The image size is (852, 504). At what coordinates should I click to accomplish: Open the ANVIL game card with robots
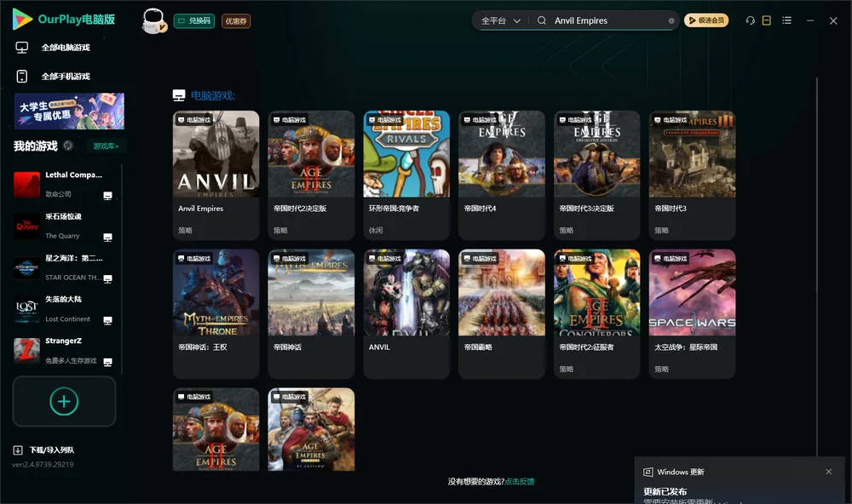coord(406,314)
